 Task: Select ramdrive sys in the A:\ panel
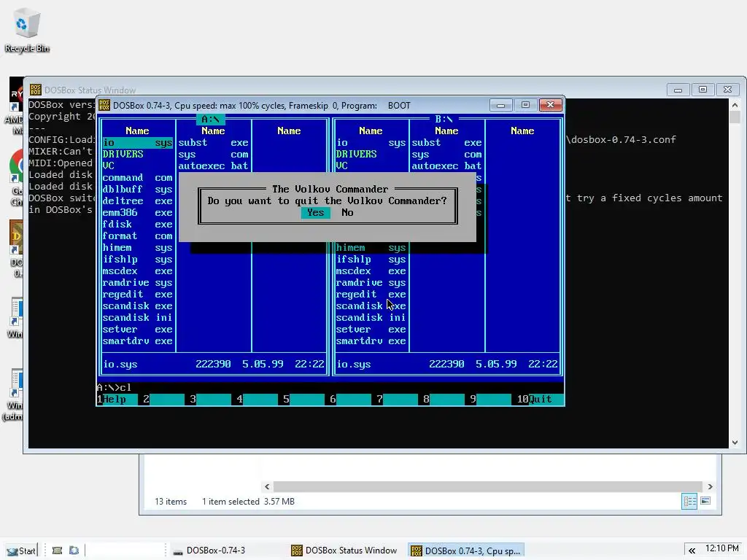[138, 282]
